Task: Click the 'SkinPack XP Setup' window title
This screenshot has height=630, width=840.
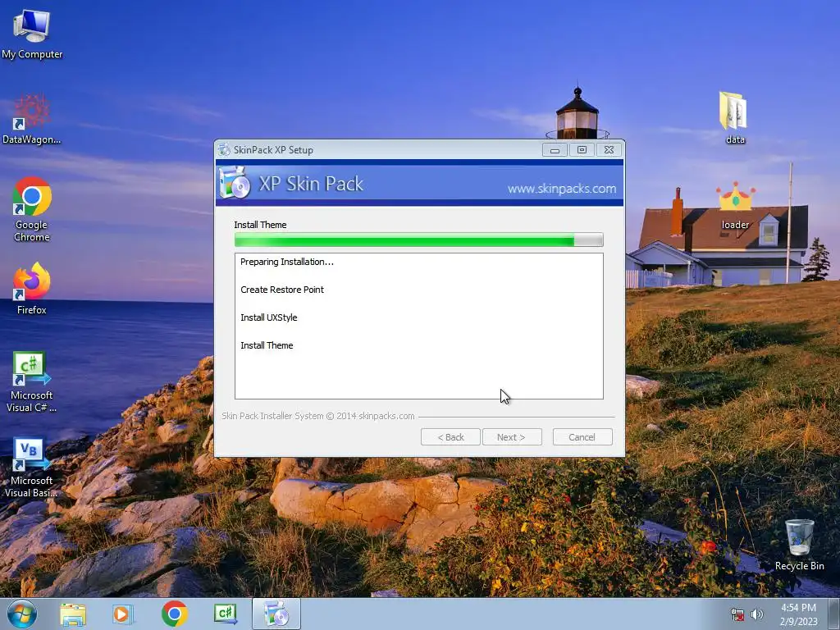Action: [273, 150]
